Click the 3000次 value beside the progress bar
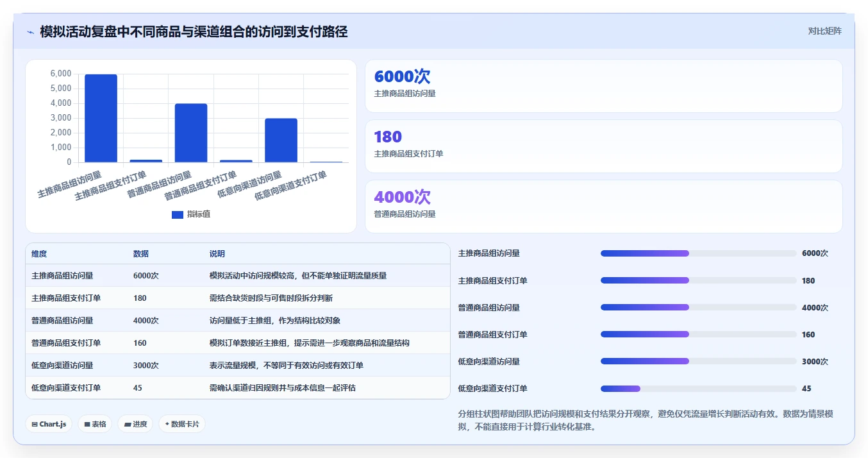 [815, 361]
